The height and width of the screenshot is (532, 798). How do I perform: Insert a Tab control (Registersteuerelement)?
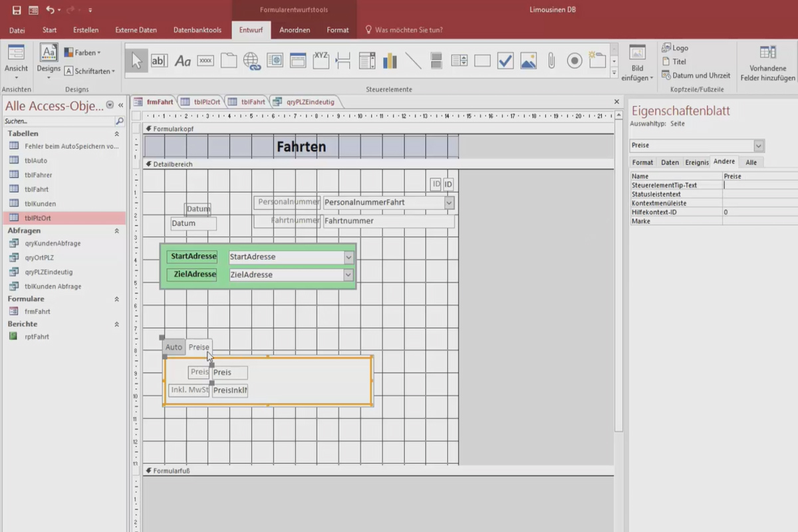pyautogui.click(x=229, y=61)
